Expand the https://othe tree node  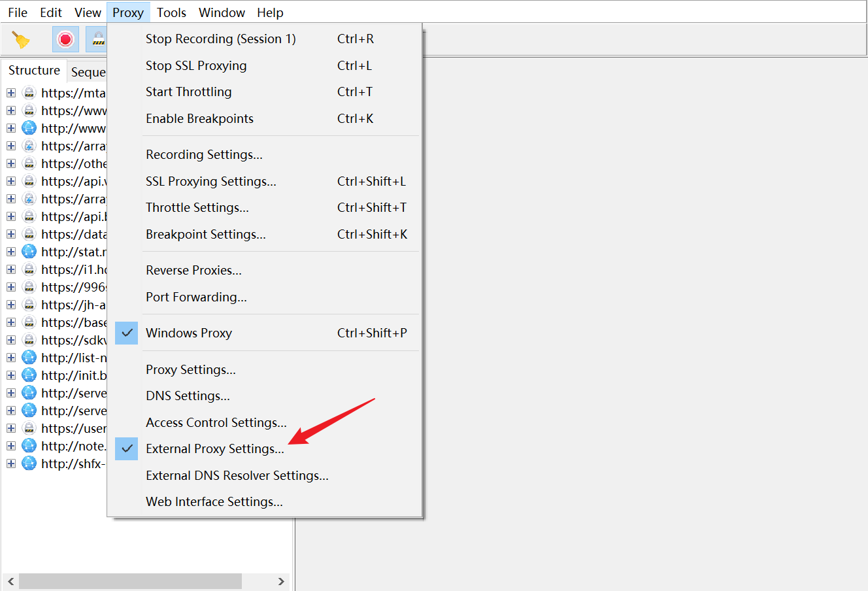tap(11, 163)
